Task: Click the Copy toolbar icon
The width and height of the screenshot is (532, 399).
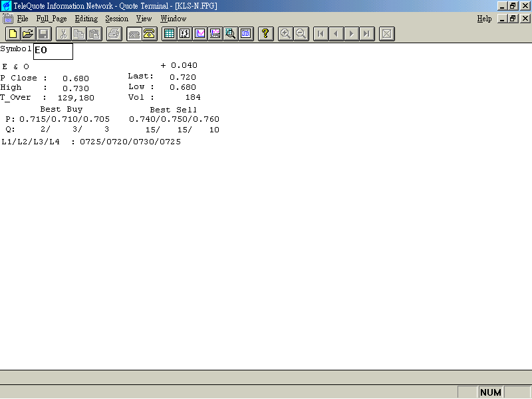Action: click(x=78, y=34)
